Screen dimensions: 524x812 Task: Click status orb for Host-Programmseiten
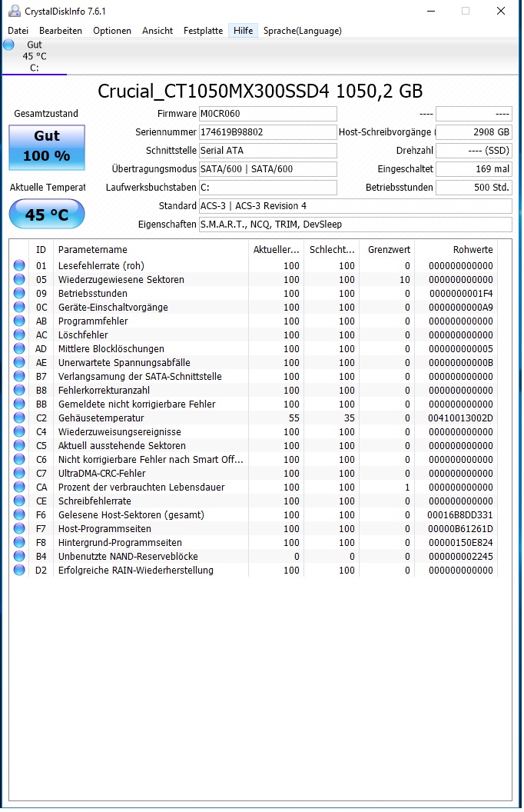(x=19, y=529)
